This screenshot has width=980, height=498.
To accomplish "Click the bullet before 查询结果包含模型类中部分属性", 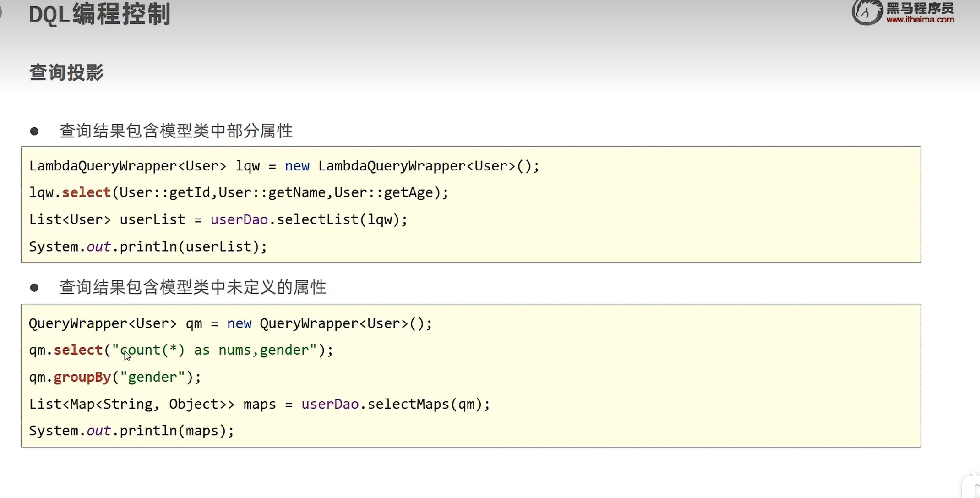I will click(x=34, y=131).
